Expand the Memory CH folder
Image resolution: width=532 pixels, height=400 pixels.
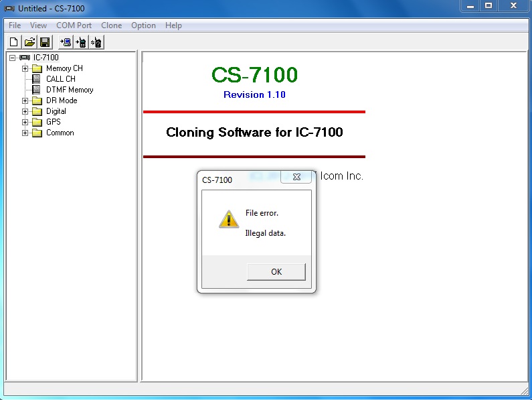click(x=25, y=68)
